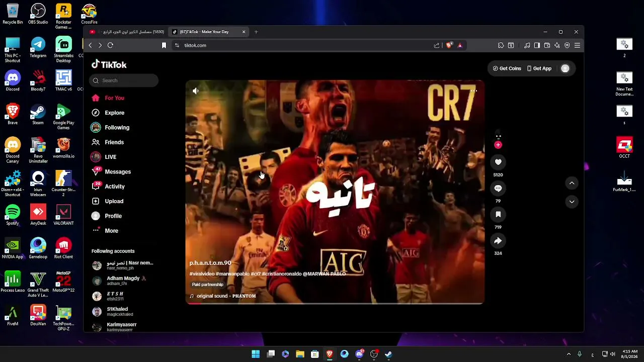Open the Nasr nemo followed account
The image size is (644, 362).
pyautogui.click(x=124, y=265)
